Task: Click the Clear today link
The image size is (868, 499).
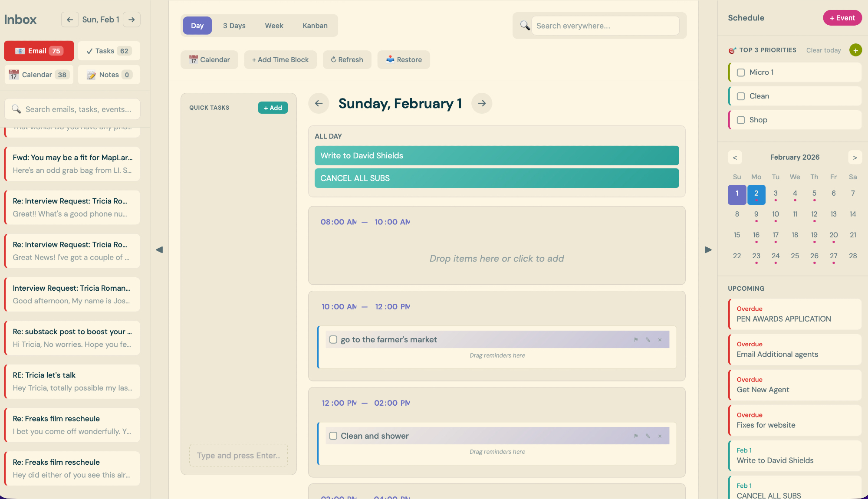Action: (823, 50)
